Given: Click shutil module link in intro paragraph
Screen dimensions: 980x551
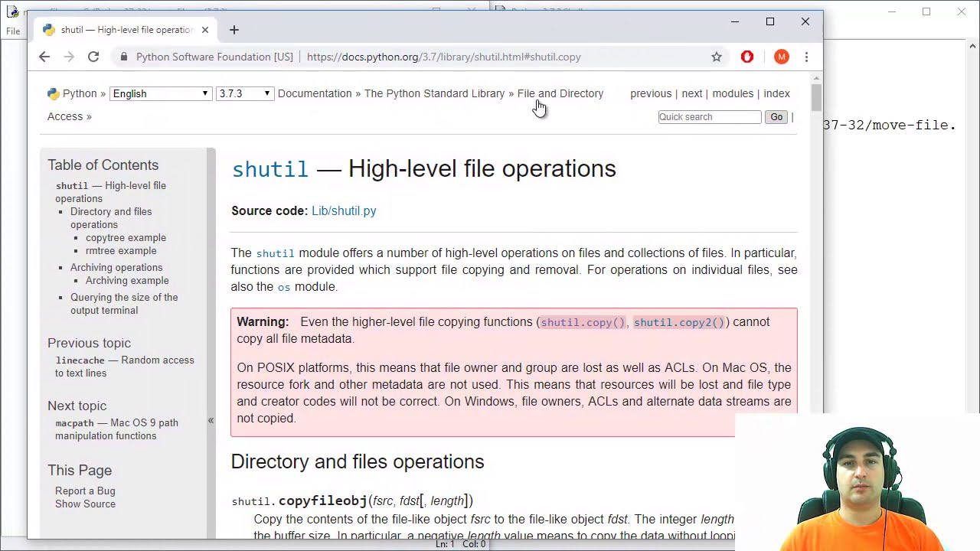Looking at the screenshot, I should 275,253.
